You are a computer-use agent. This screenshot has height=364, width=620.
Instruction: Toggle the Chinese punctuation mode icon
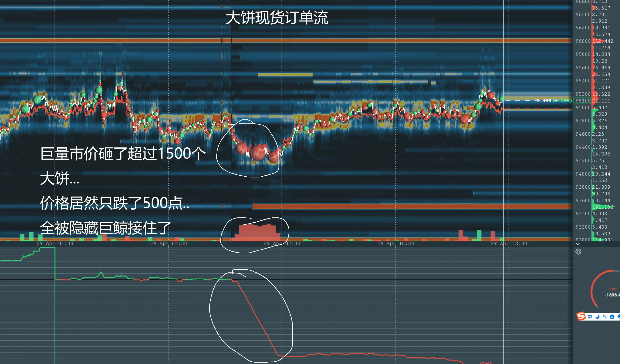pyautogui.click(x=605, y=316)
